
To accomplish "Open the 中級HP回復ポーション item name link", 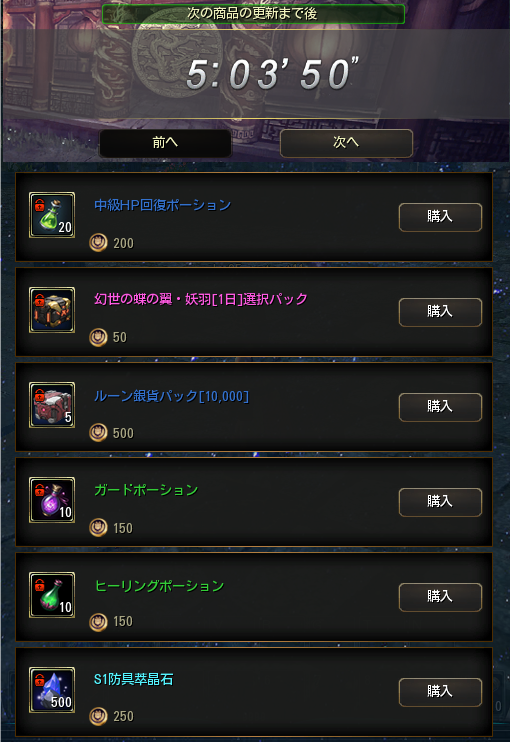I will [163, 205].
